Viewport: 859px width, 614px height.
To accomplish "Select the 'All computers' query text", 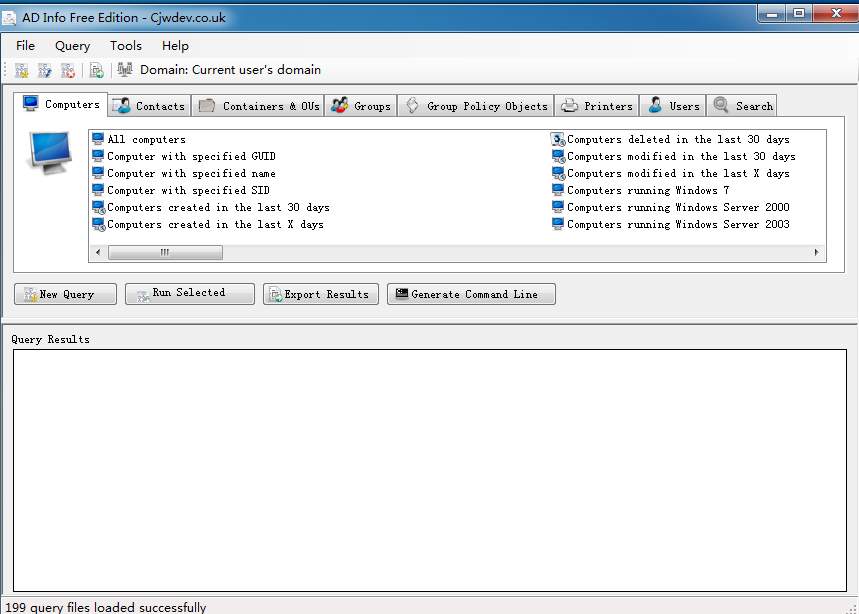I will click(x=146, y=140).
